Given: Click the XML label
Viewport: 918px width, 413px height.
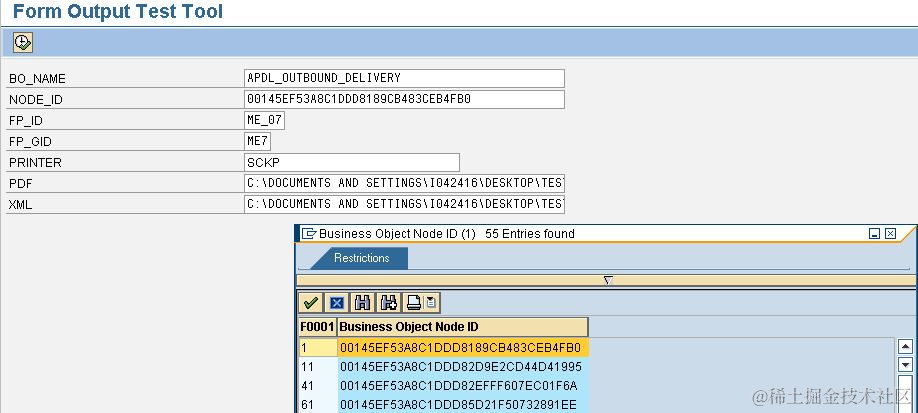Looking at the screenshot, I should point(20,205).
